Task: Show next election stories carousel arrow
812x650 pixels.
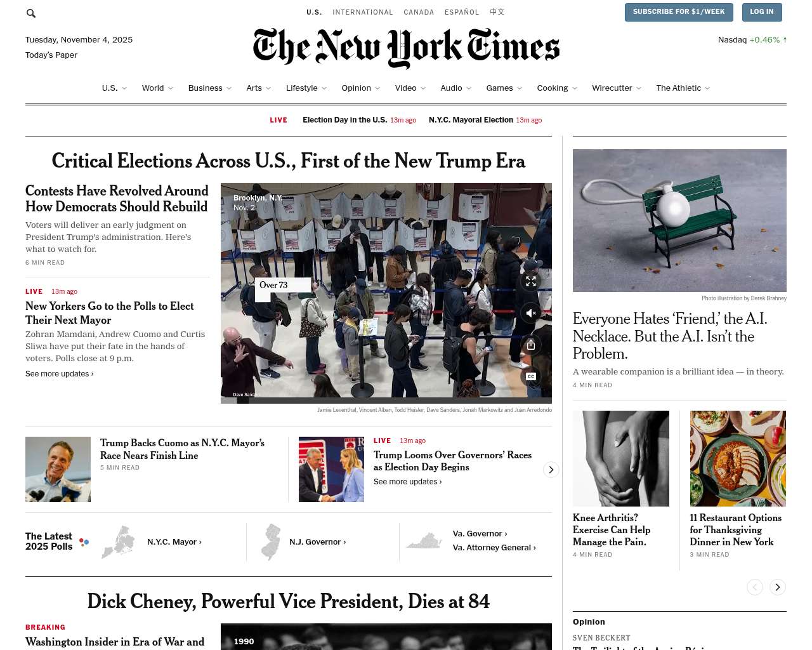Action: [x=551, y=470]
